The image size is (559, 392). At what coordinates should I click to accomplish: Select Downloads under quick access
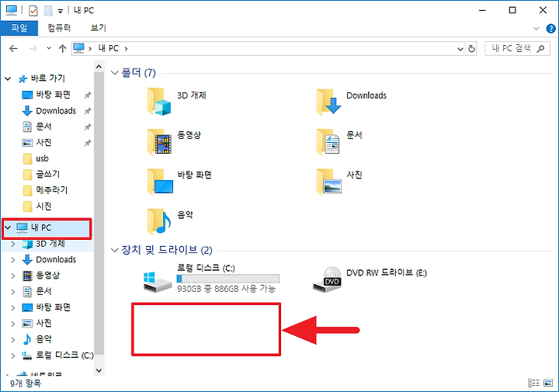[x=56, y=111]
